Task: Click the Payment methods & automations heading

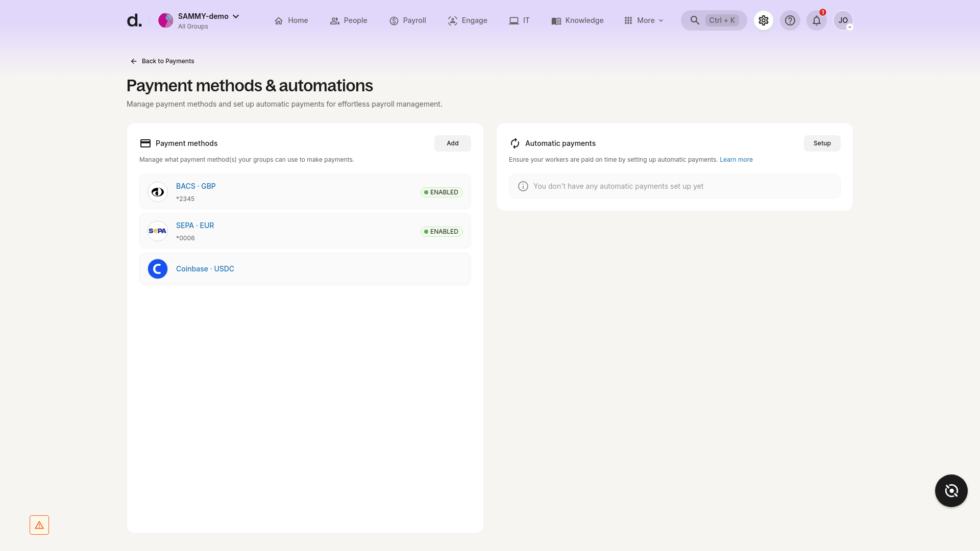Action: point(250,86)
